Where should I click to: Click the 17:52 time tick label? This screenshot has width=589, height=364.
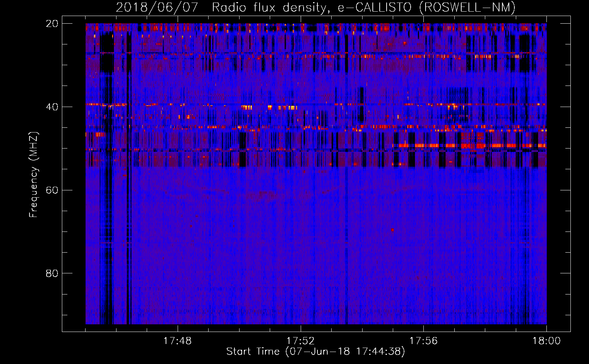(x=300, y=341)
